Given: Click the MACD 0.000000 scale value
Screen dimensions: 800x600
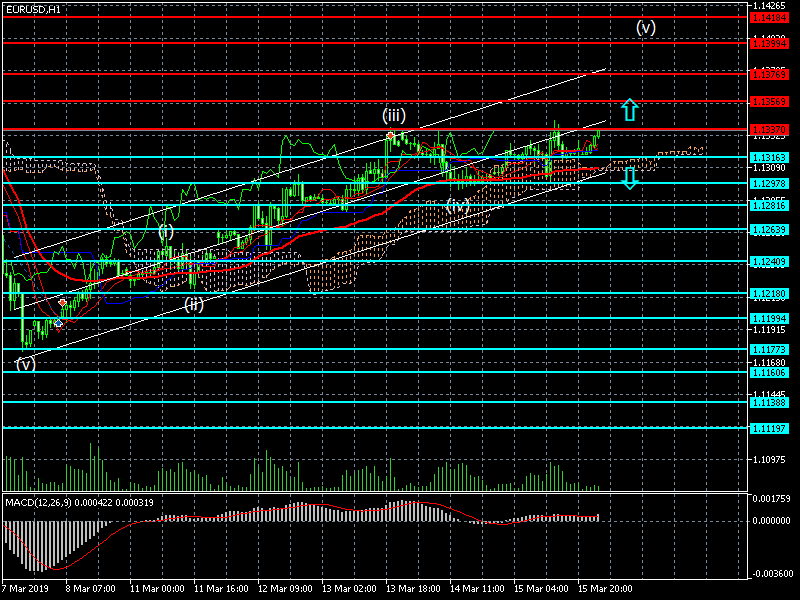Looking at the screenshot, I should (x=771, y=521).
